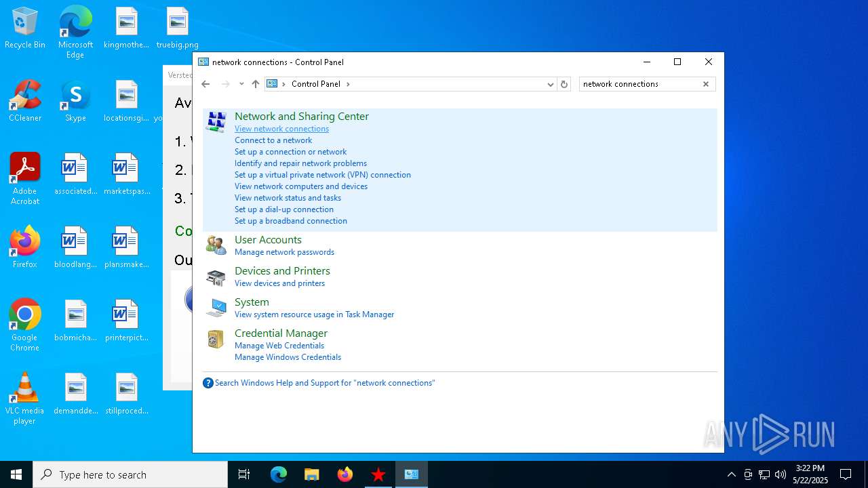This screenshot has height=488, width=868.
Task: Select Google Chrome desktop shortcut
Action: (25, 325)
